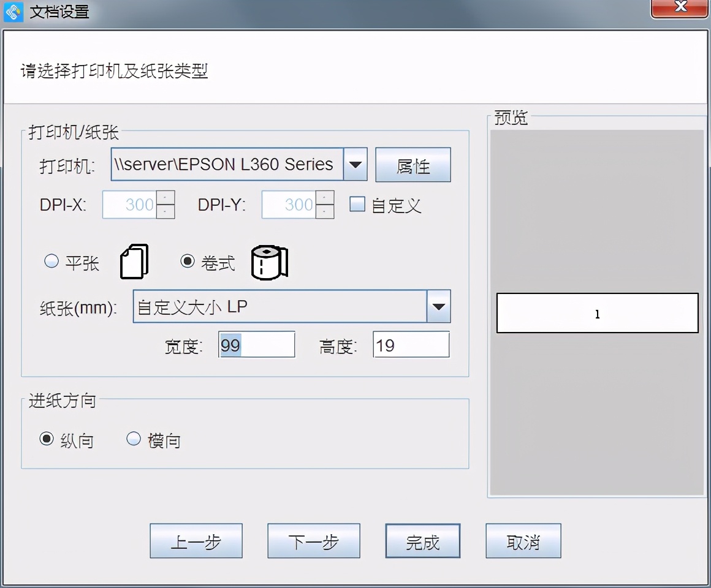This screenshot has width=711, height=588.
Task: Select the 卷式 paper type radio button
Action: [x=188, y=261]
